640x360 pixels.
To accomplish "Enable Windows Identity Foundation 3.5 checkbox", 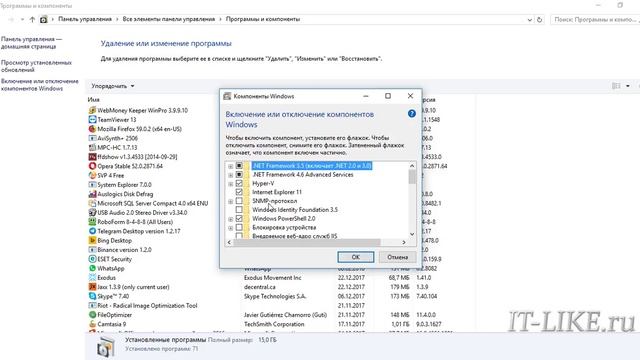I will tap(239, 210).
